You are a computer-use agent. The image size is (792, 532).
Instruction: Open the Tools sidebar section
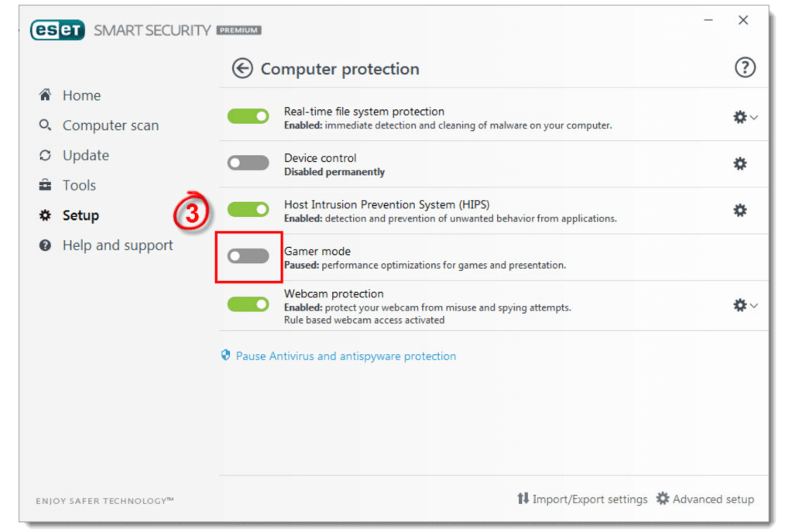[x=79, y=185]
